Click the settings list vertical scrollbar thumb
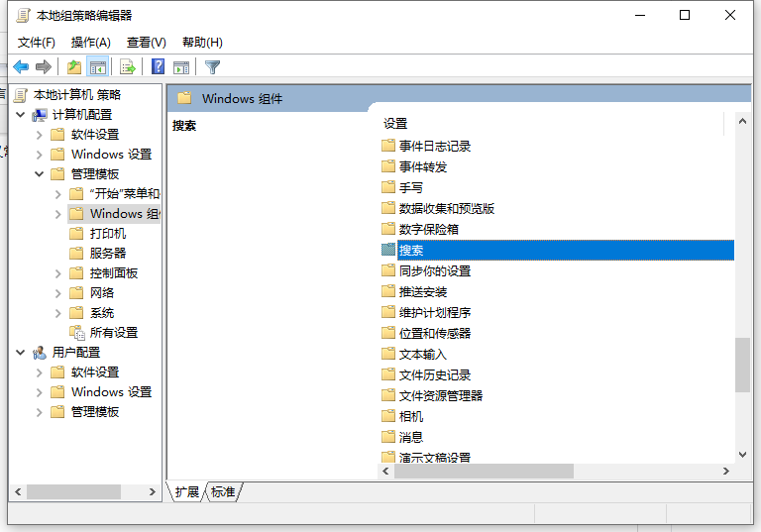 [x=742, y=365]
